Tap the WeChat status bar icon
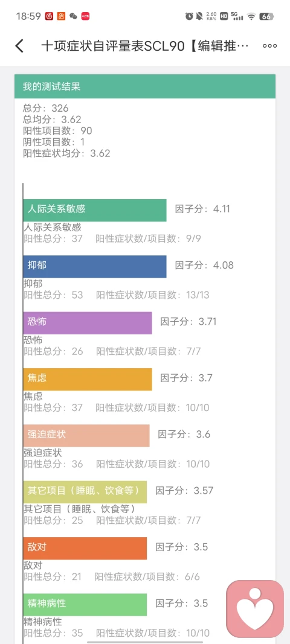The width and height of the screenshot is (290, 644). click(73, 16)
